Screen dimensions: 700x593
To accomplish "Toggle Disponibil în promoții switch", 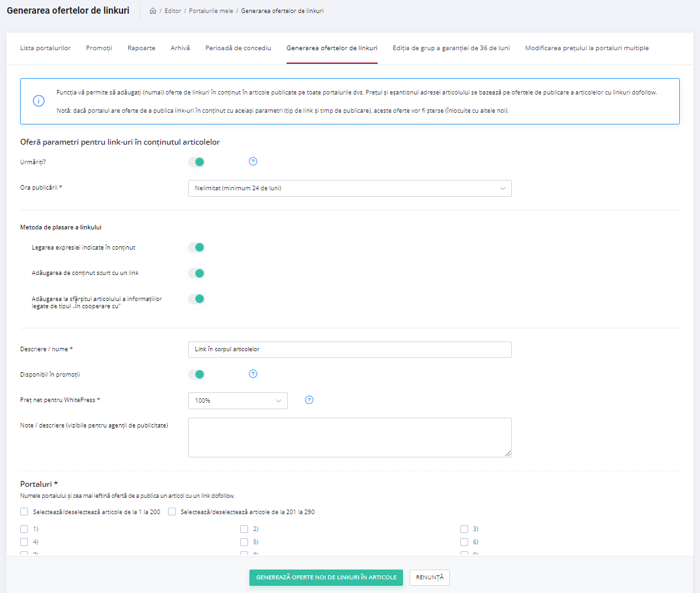I will [x=197, y=374].
